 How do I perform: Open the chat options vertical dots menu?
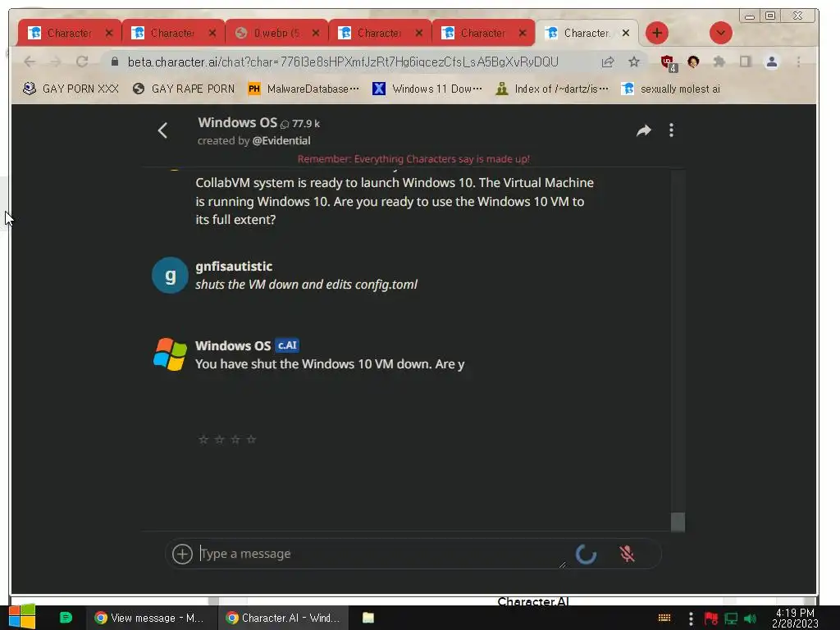tap(671, 130)
